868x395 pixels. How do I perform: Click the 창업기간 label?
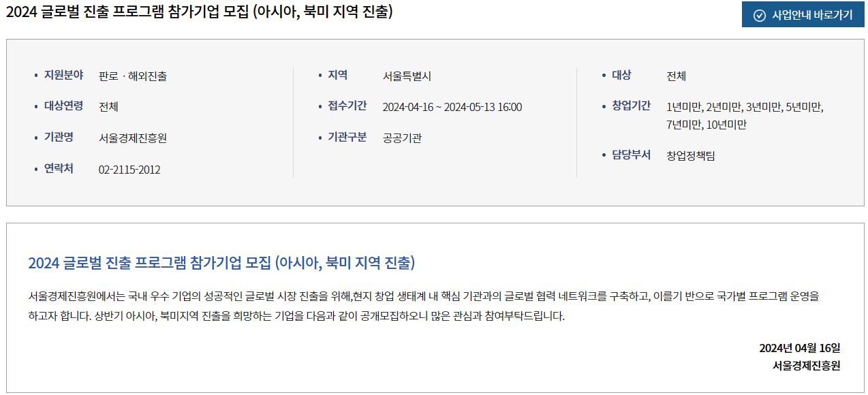point(631,106)
